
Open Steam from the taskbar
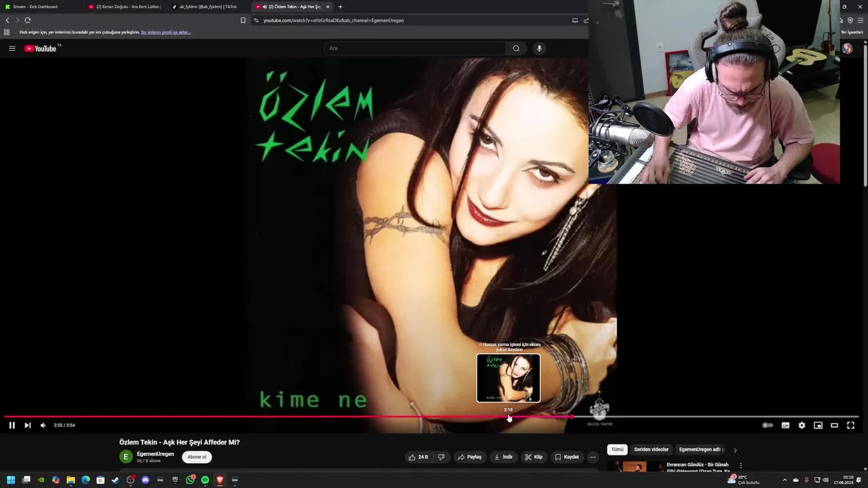(115, 480)
